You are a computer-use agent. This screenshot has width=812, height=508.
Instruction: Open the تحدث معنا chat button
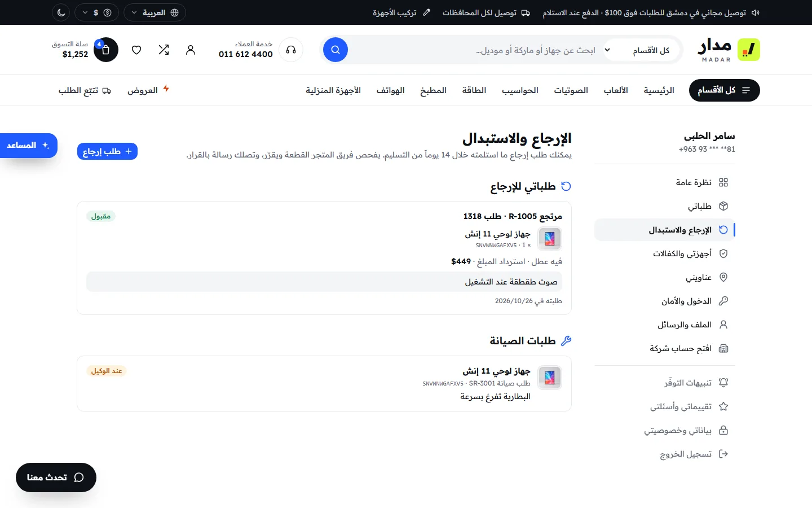56,478
